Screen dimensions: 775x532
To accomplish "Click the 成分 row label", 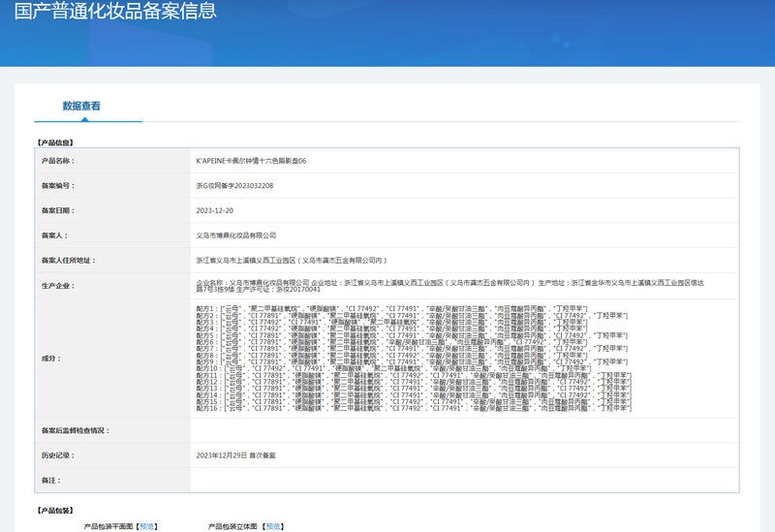I will click(x=51, y=359).
